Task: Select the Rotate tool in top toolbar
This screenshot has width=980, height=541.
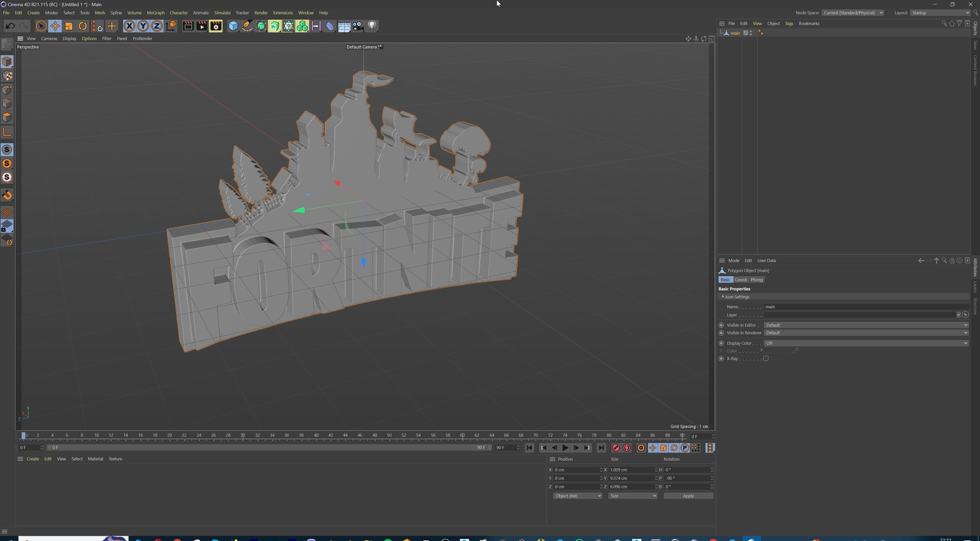Action: [82, 26]
